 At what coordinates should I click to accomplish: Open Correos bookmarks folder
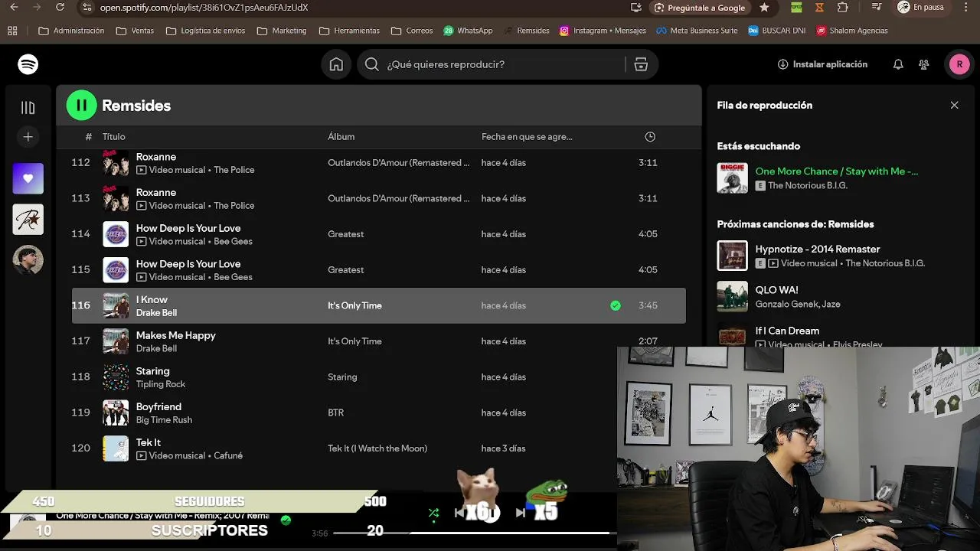point(412,31)
